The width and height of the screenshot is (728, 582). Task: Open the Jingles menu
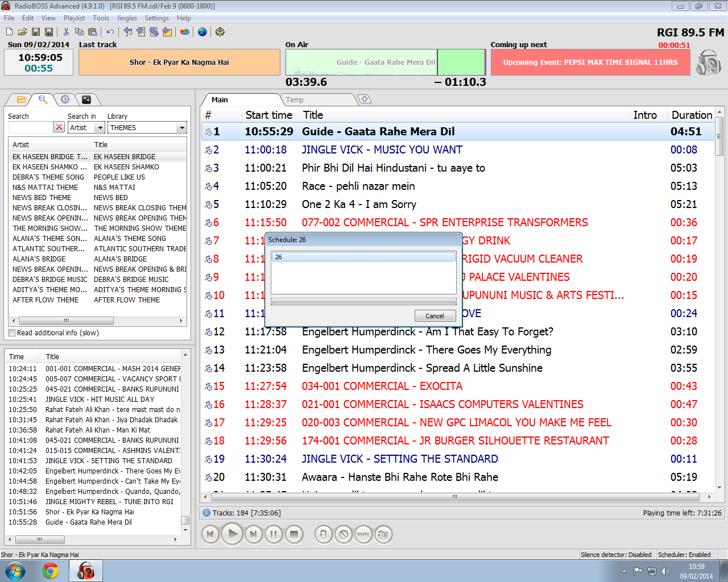pyautogui.click(x=127, y=18)
